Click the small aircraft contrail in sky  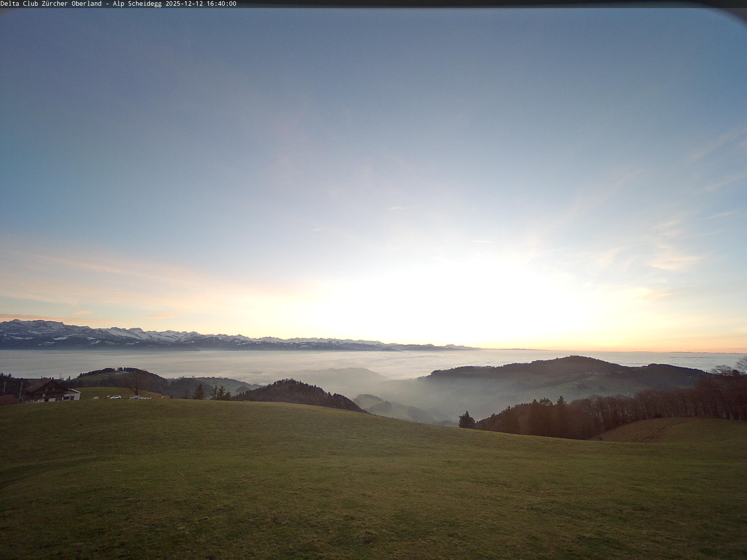pyautogui.click(x=482, y=241)
